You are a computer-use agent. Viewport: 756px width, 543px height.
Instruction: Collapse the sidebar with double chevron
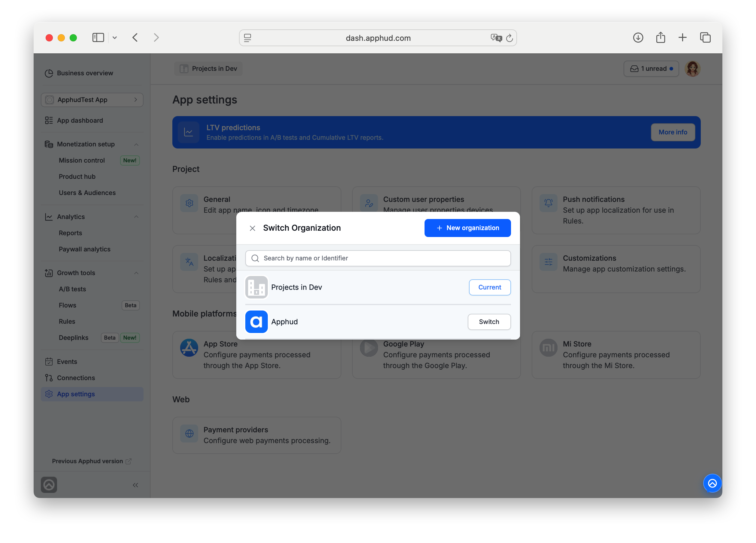coord(135,485)
